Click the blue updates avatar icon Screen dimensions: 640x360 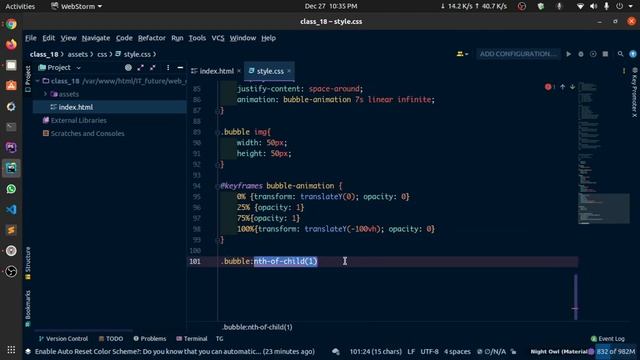tap(633, 54)
